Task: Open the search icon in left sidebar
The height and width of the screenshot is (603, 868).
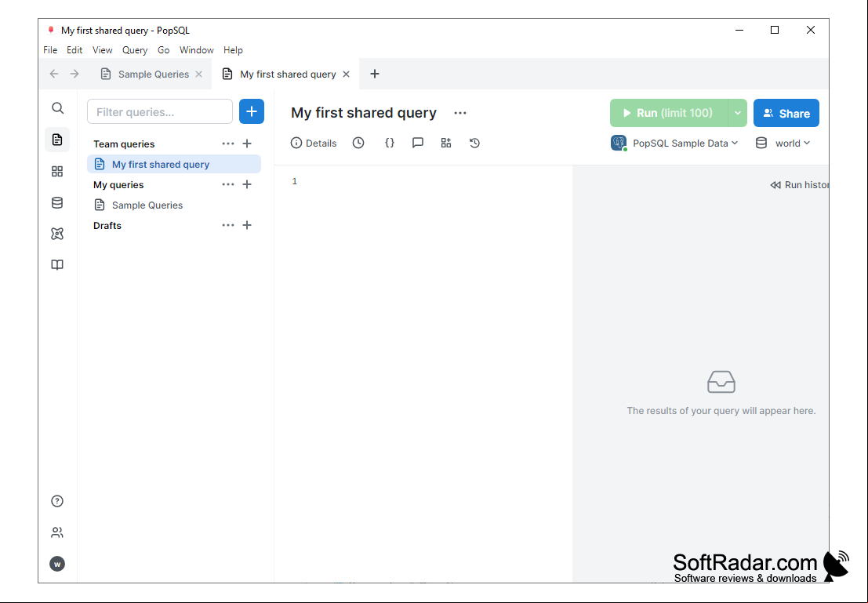Action: (x=57, y=108)
